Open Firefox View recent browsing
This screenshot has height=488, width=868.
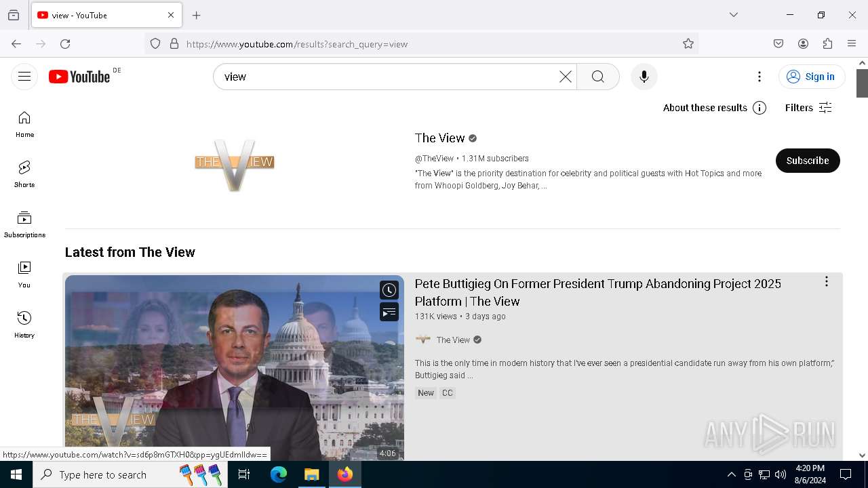[14, 15]
